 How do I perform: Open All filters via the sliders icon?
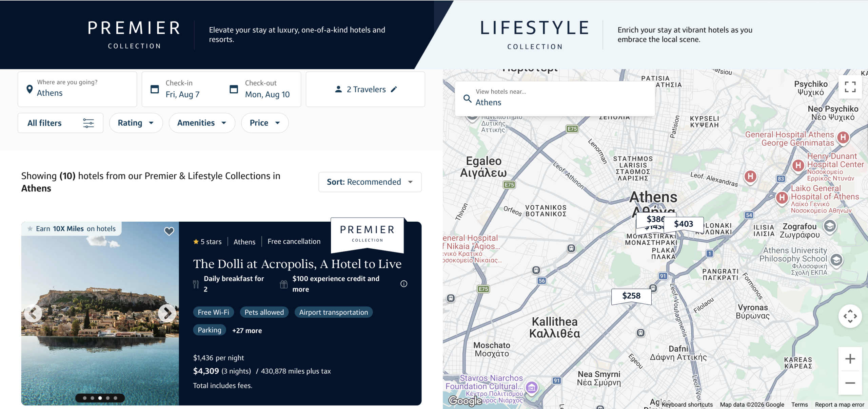88,123
